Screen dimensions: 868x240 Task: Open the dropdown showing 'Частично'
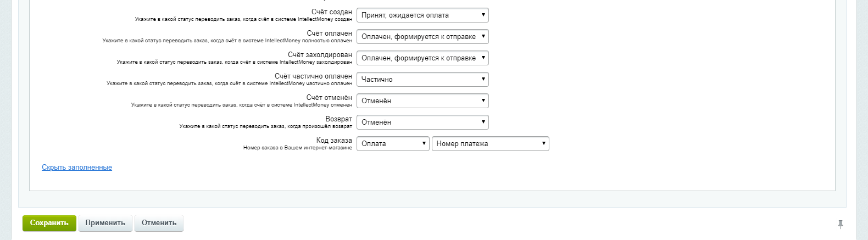click(422, 80)
